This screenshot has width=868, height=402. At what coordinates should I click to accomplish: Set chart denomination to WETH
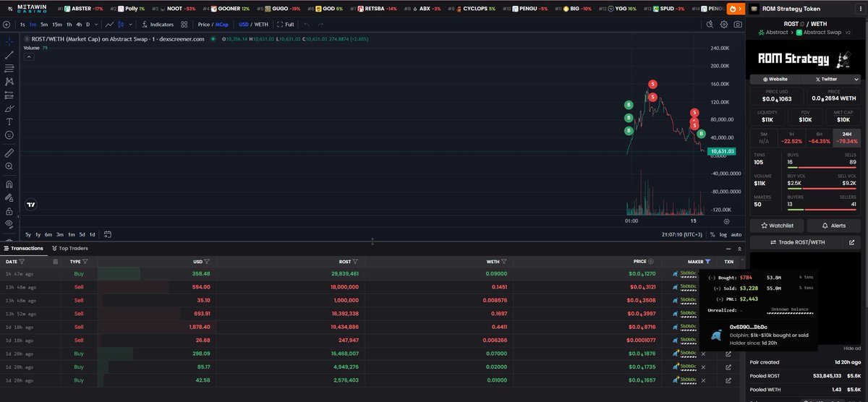tap(261, 25)
